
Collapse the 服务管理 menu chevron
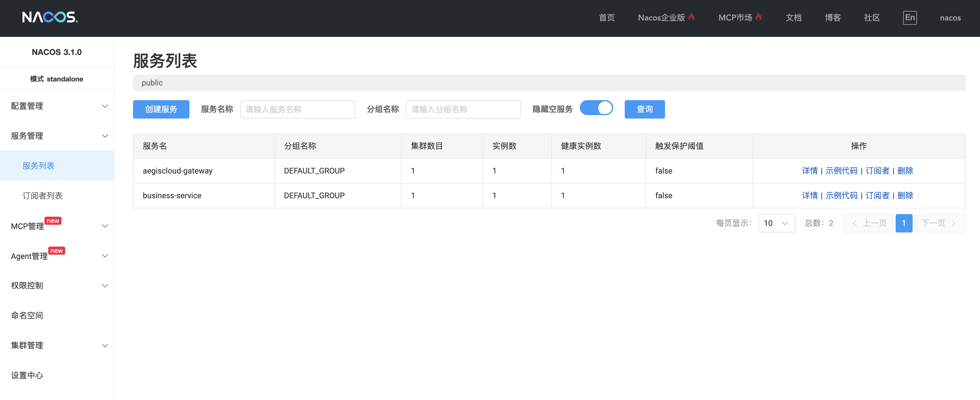105,136
